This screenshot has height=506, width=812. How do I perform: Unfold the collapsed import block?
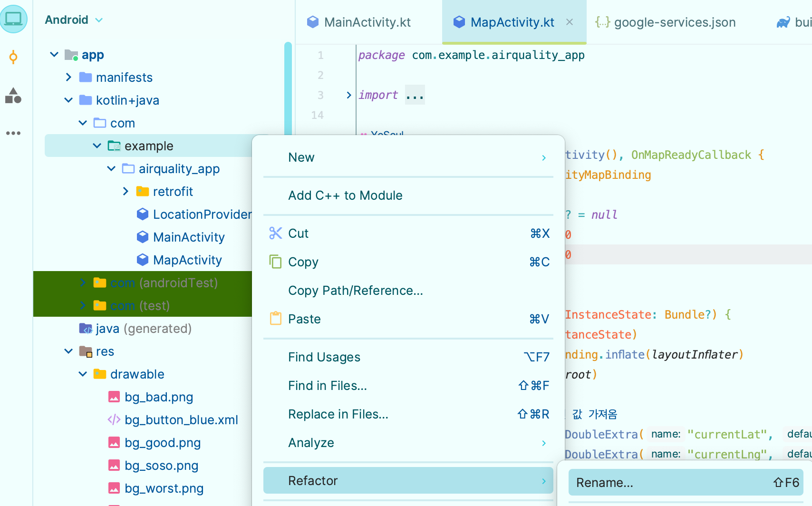[x=349, y=95]
